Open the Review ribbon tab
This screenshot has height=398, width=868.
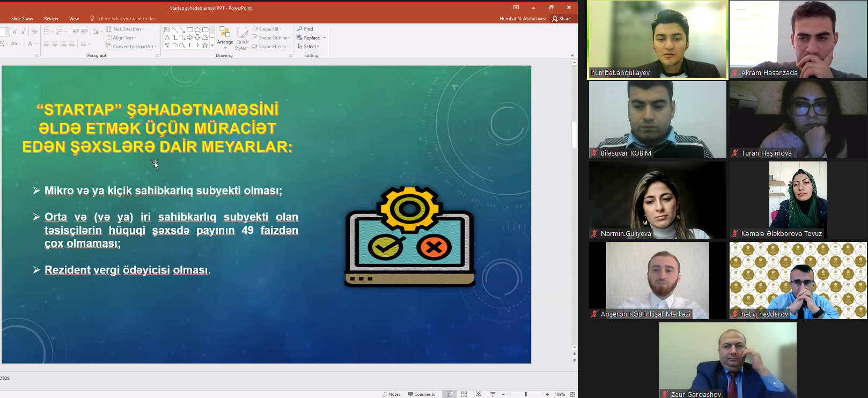pyautogui.click(x=51, y=19)
